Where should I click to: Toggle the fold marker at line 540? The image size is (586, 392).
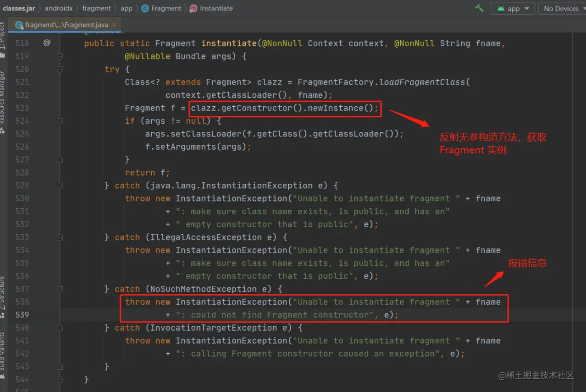tap(60, 328)
